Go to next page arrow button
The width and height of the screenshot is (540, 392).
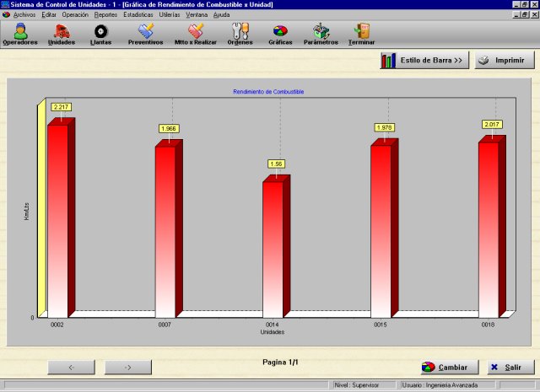tap(127, 368)
